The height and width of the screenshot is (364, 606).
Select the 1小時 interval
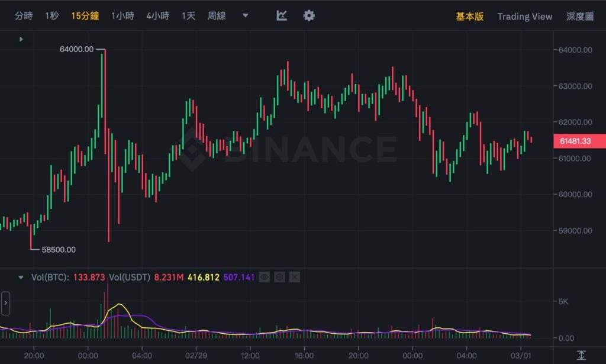tap(123, 16)
